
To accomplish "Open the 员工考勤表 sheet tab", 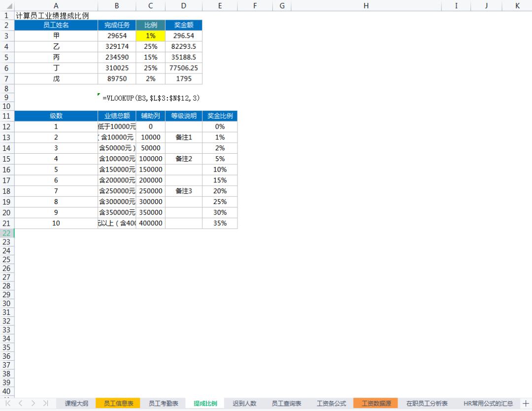I will 160,403.
